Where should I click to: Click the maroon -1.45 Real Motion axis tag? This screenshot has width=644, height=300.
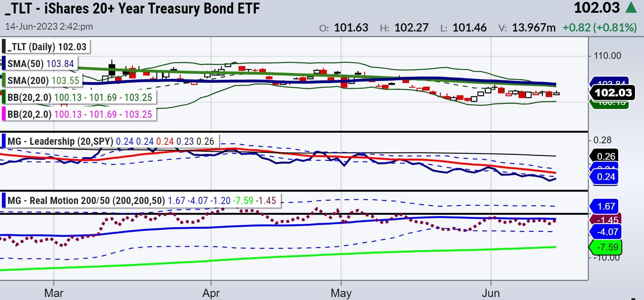[x=607, y=220]
